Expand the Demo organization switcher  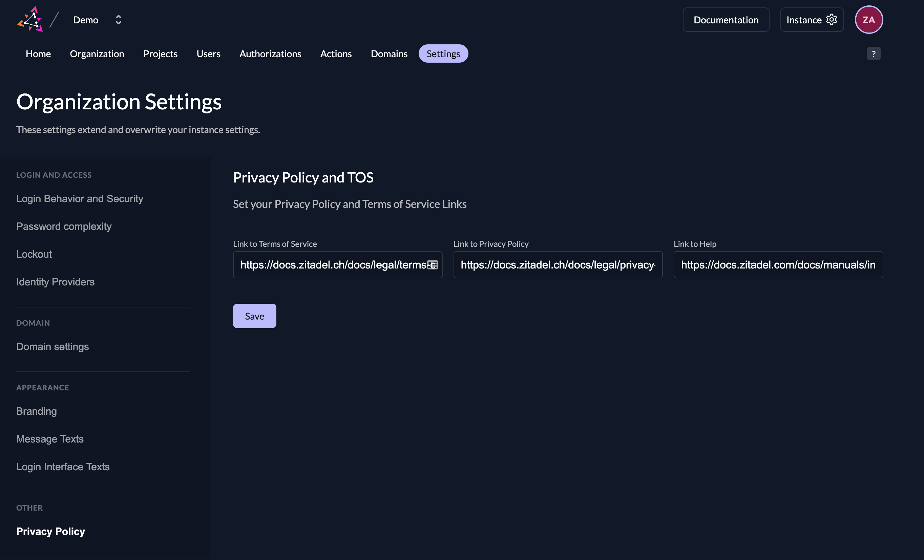click(x=118, y=20)
